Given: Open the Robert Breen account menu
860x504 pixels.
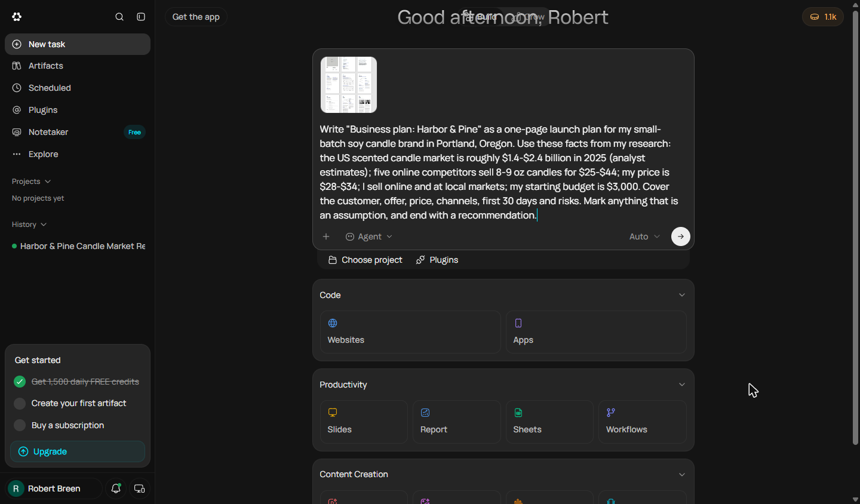Looking at the screenshot, I should click(54, 488).
